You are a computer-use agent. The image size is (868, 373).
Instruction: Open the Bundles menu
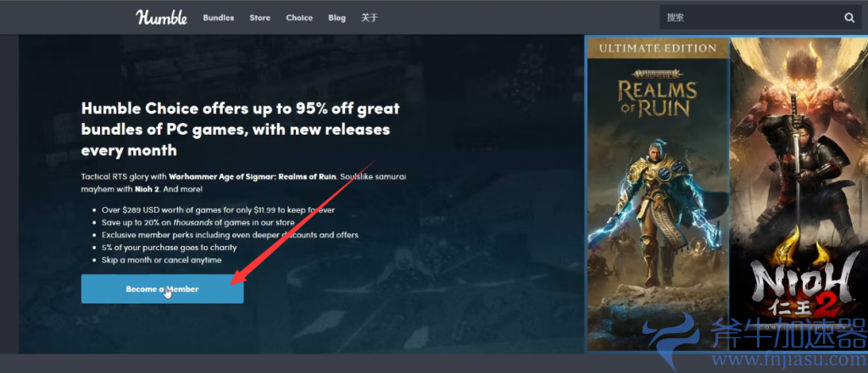click(x=218, y=18)
